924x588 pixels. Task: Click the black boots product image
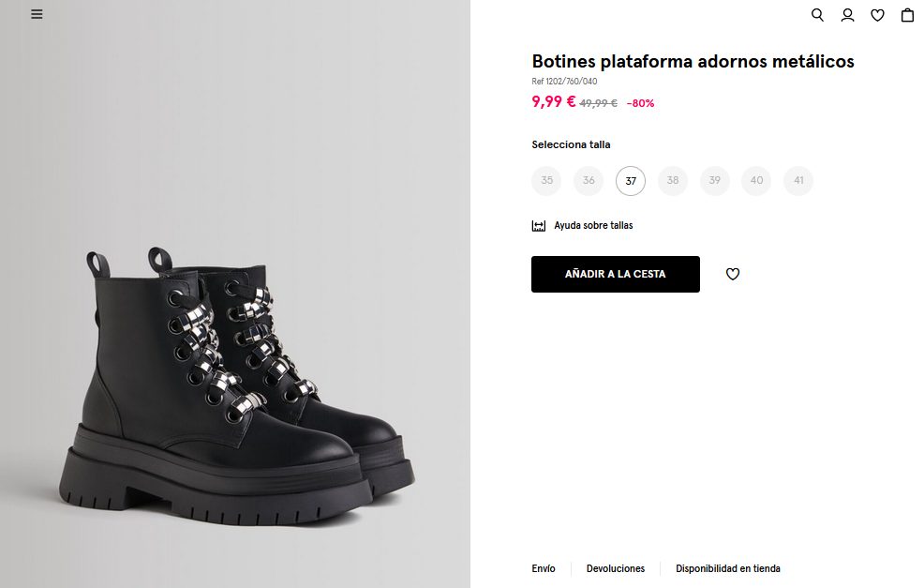(239, 384)
